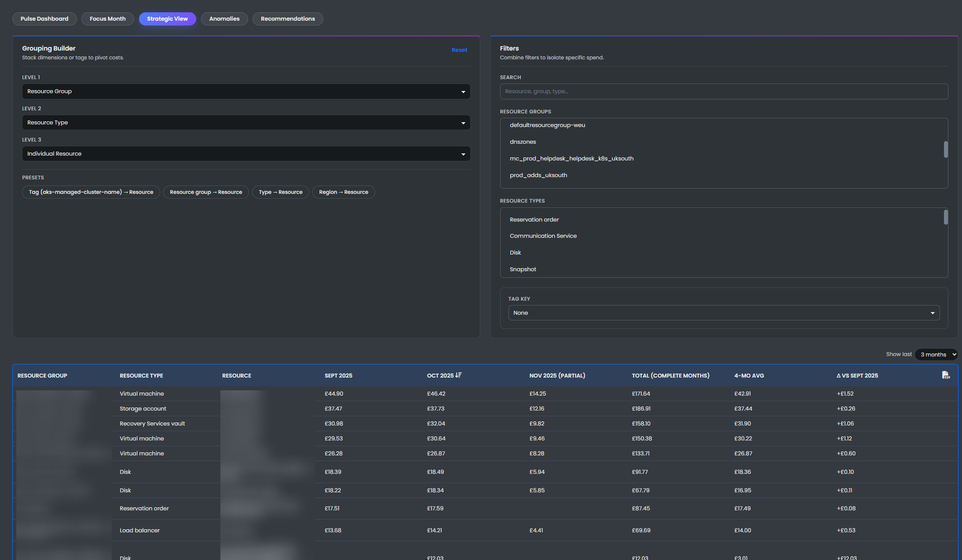This screenshot has width=962, height=560.
Task: Open Level 3 Individual Resource dropdown
Action: (x=246, y=154)
